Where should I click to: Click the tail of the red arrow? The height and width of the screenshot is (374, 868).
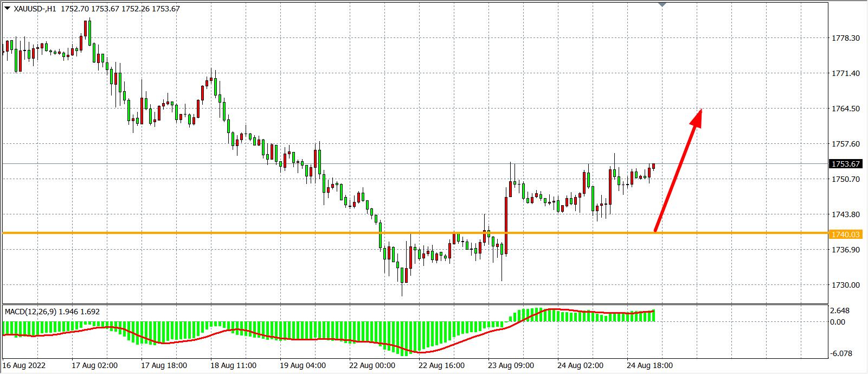(656, 230)
